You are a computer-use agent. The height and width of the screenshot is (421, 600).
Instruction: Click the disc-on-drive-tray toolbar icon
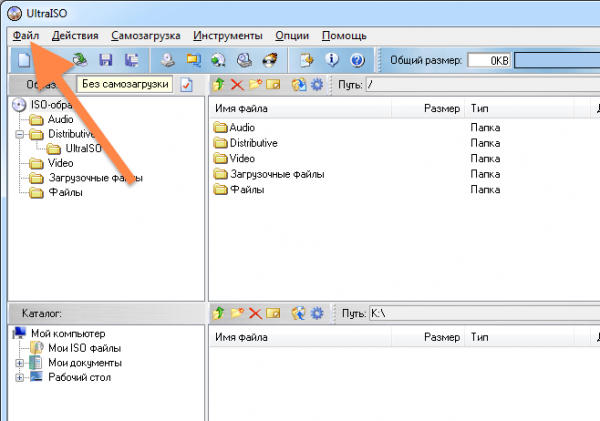168,60
